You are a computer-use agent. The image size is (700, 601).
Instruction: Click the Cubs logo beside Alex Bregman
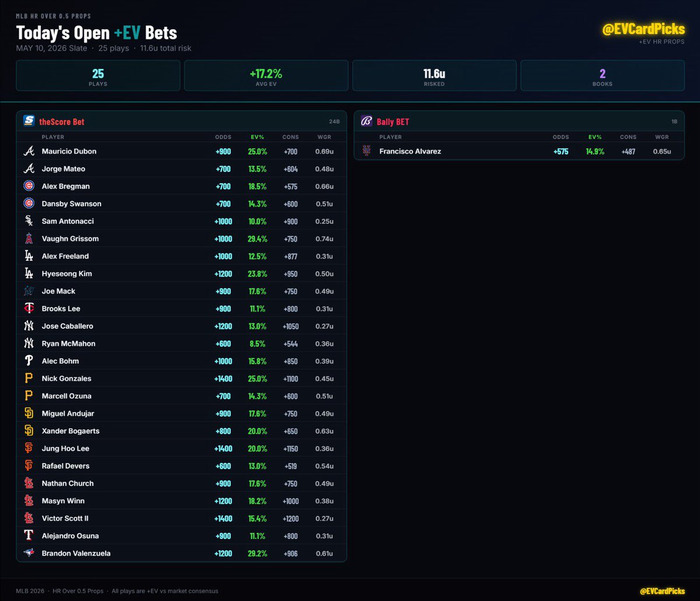tap(29, 186)
